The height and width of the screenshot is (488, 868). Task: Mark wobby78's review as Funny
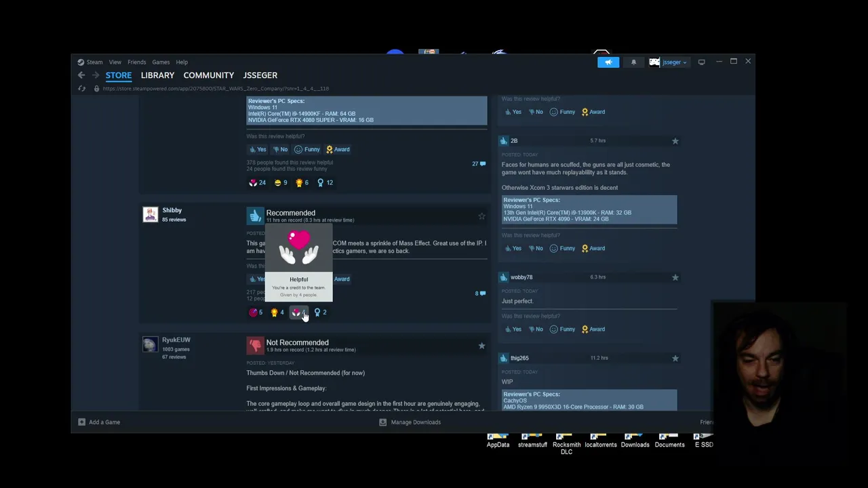[x=563, y=329]
